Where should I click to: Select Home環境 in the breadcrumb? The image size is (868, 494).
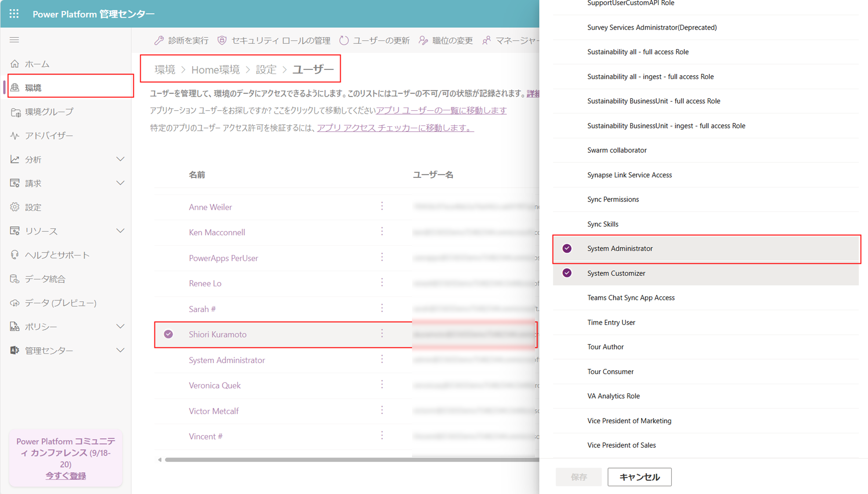215,69
